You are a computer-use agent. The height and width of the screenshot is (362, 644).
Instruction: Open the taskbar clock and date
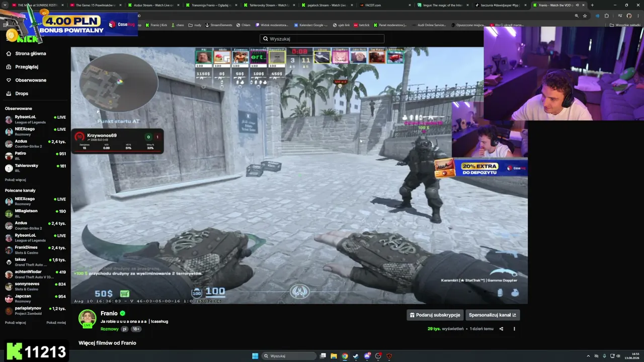tap(632, 356)
